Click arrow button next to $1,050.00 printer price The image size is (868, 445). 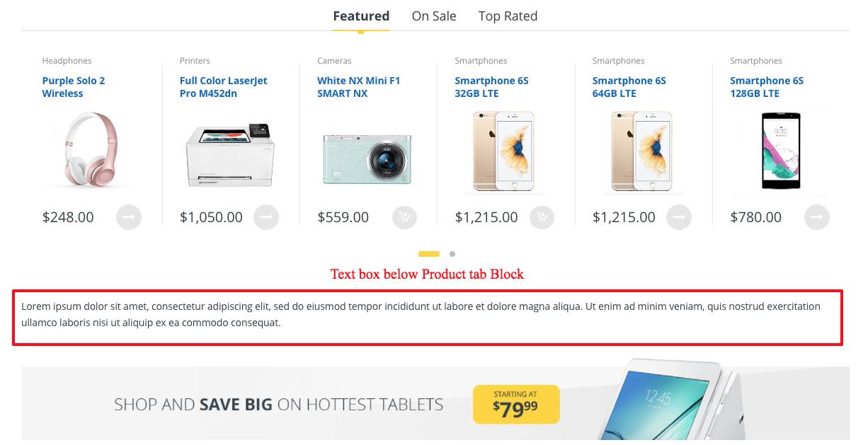[x=266, y=217]
